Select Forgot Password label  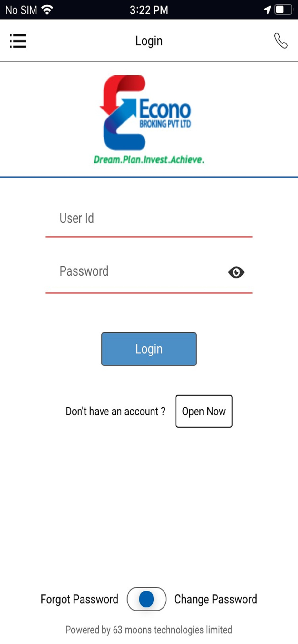[79, 599]
